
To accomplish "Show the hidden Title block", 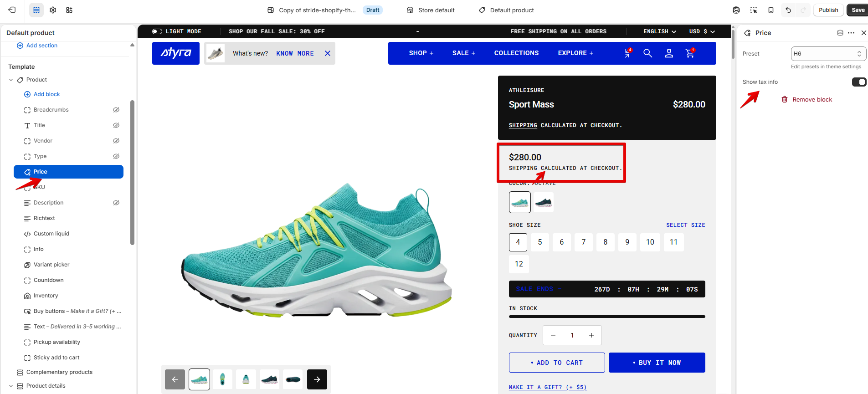I will click(116, 125).
